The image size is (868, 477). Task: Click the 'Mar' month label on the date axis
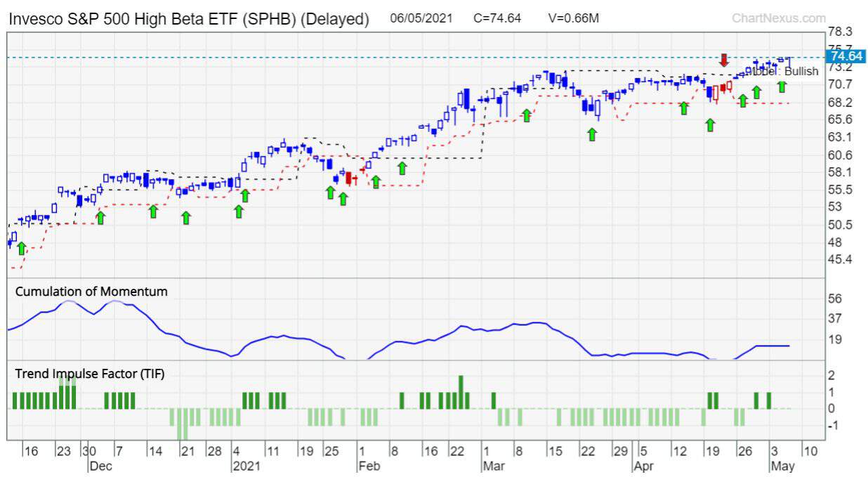point(493,466)
